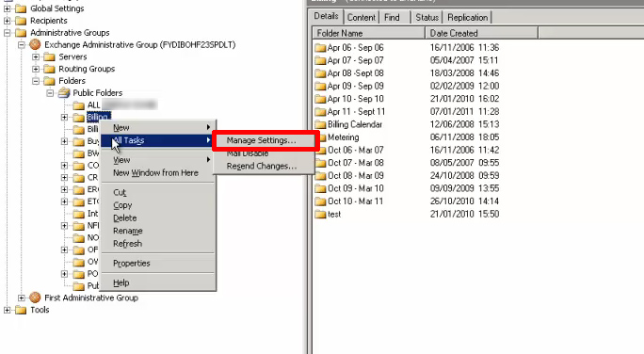This screenshot has width=644, height=354.
Task: Select the First Administrative Group label
Action: tap(91, 298)
